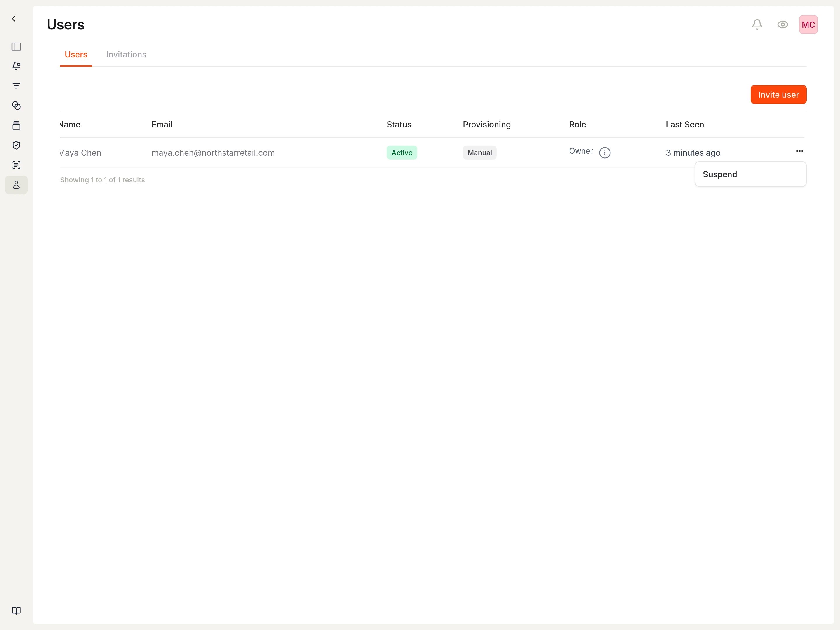Open the filter lines icon in sidebar

16,86
